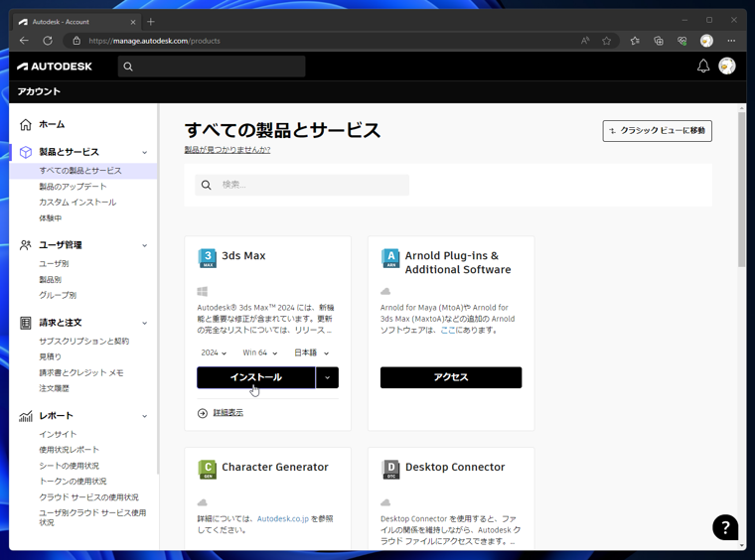The height and width of the screenshot is (560, 755).
Task: Open install options arrow beside インストール
Action: (328, 377)
